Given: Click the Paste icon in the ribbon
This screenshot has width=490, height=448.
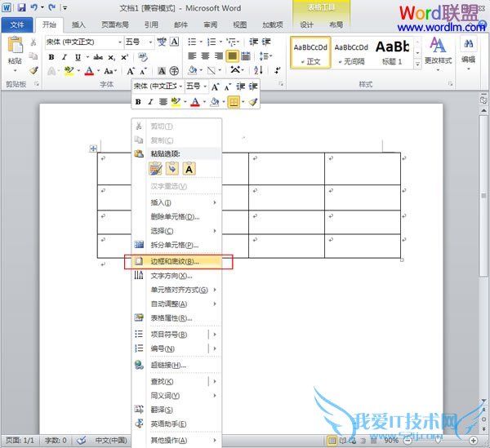Looking at the screenshot, I should tap(15, 45).
